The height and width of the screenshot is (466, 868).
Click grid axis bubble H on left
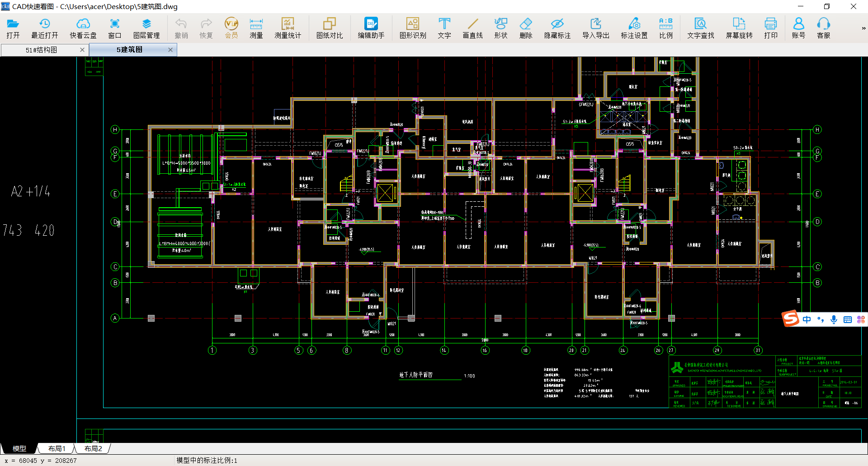click(x=115, y=130)
